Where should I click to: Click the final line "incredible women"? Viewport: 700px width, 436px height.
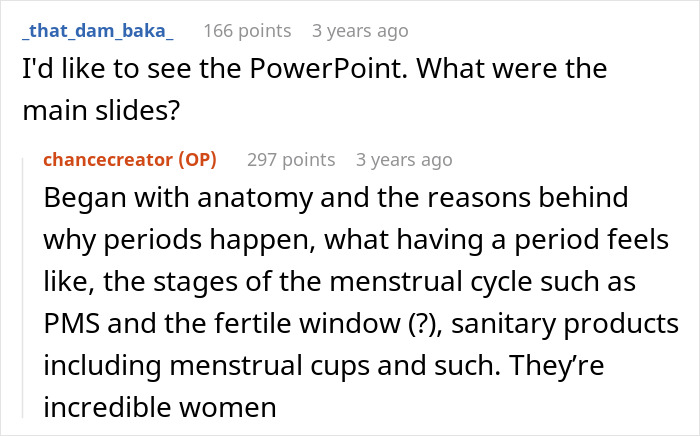point(160,409)
